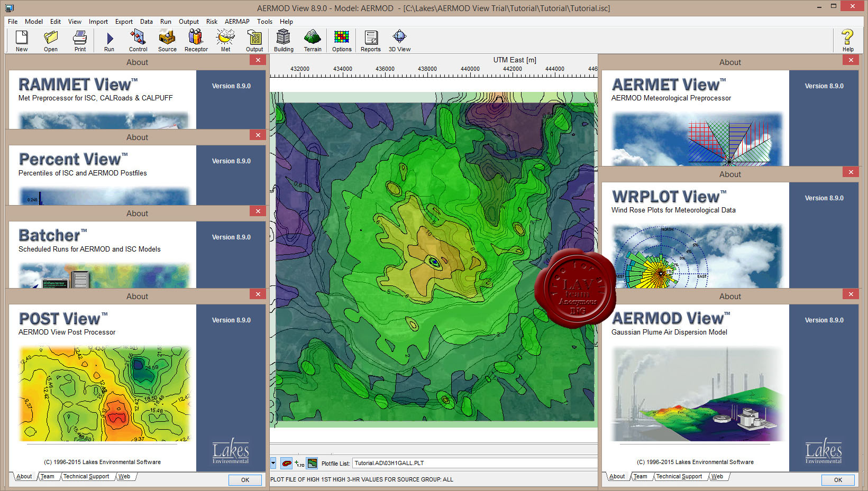Screen dimensions: 868x491
Task: Expand the small dropdown arrow beside contour icon
Action: [273, 464]
